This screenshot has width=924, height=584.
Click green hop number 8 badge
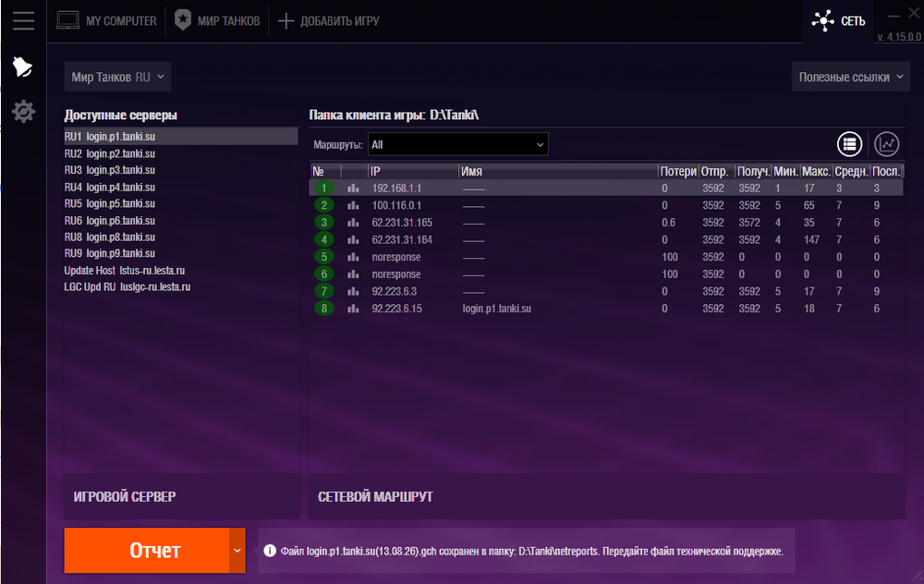(323, 308)
